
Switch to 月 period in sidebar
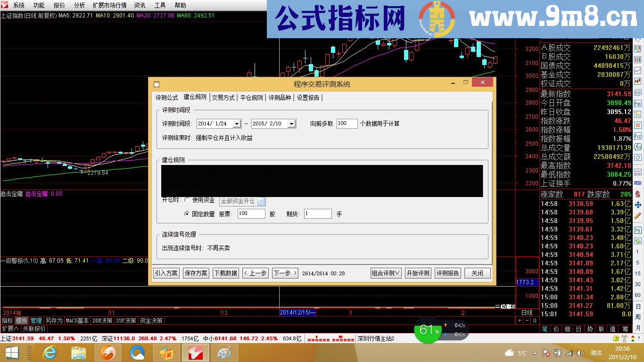[638, 328]
